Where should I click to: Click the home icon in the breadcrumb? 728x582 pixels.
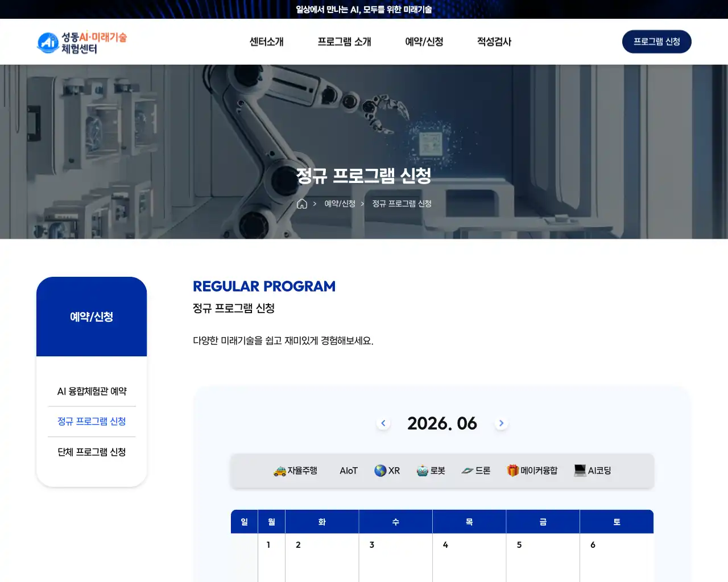pos(302,203)
